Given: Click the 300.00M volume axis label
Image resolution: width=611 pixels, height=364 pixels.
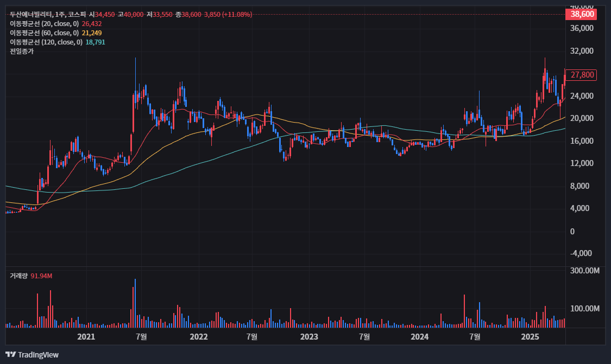Looking at the screenshot, I should [x=584, y=271].
